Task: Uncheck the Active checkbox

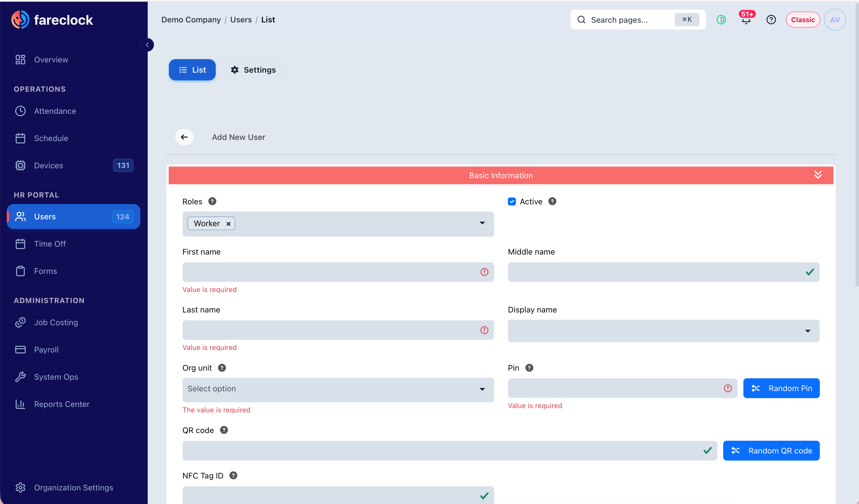Action: tap(512, 201)
